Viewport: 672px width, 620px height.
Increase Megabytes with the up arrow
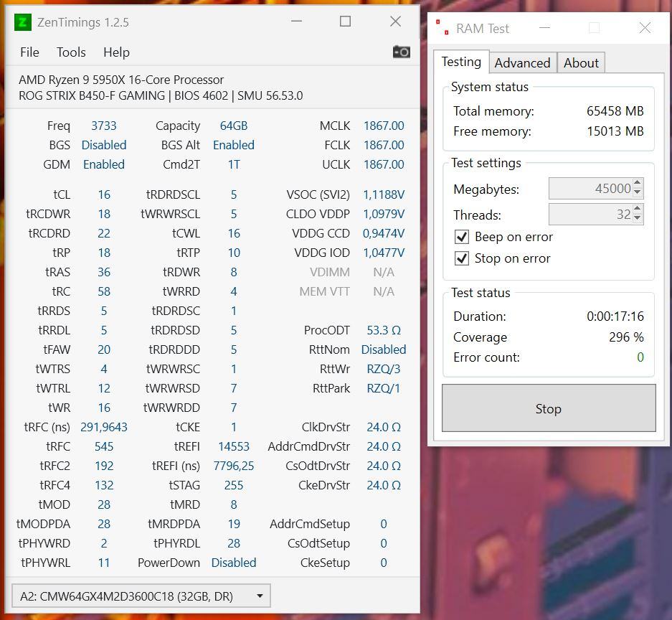coord(638,183)
